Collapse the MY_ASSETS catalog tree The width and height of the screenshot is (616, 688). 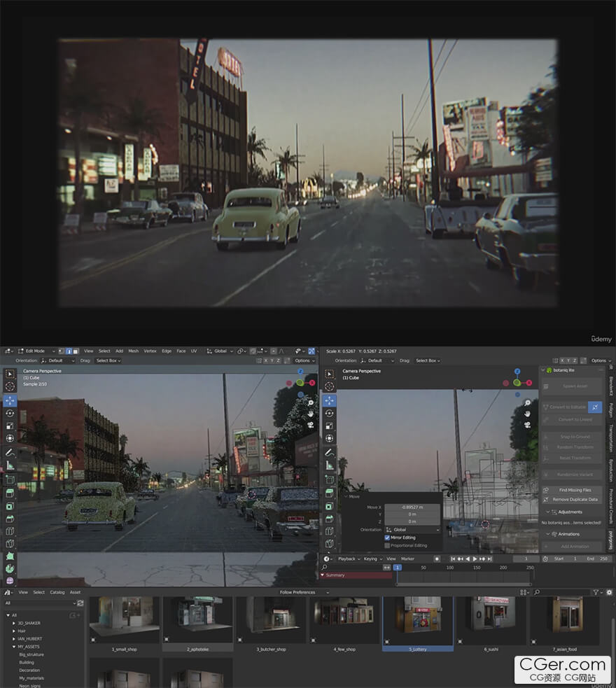(x=13, y=647)
